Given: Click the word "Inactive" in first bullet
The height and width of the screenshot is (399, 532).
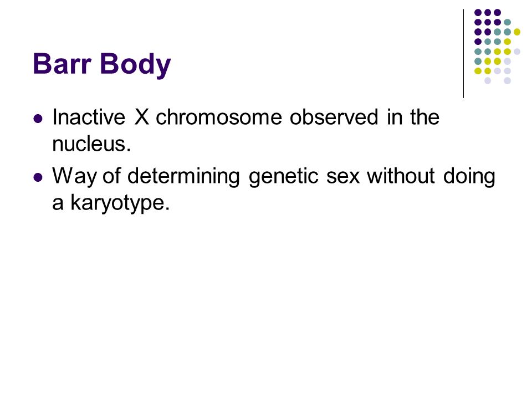Looking at the screenshot, I should [89, 117].
